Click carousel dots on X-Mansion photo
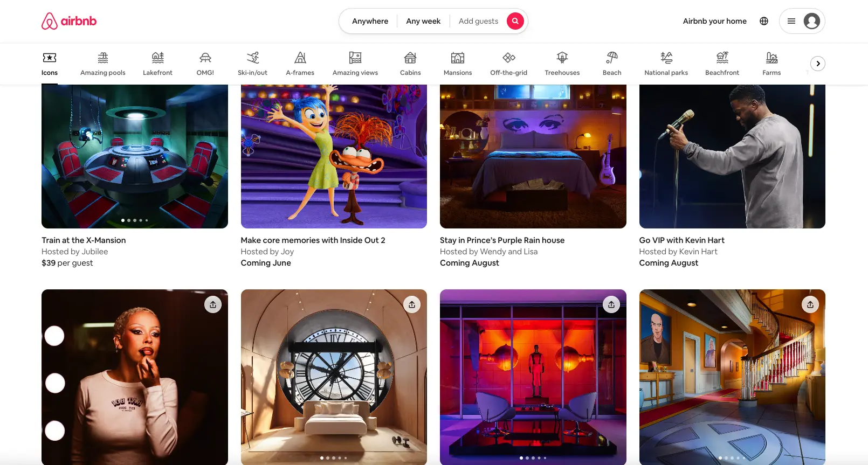Viewport: 868px width, 465px height. [135, 220]
